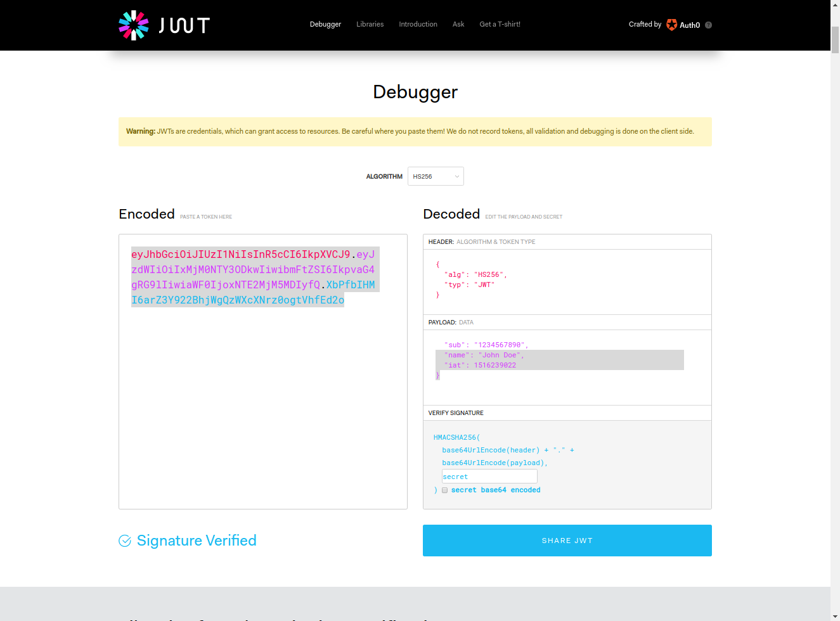Click the yellow JWT credentials warning banner

click(415, 131)
